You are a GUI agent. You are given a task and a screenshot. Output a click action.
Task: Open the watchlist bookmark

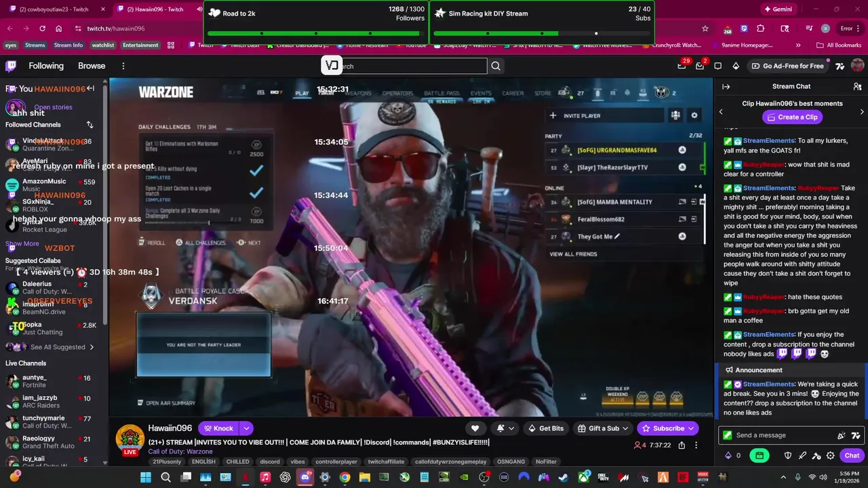click(x=103, y=45)
